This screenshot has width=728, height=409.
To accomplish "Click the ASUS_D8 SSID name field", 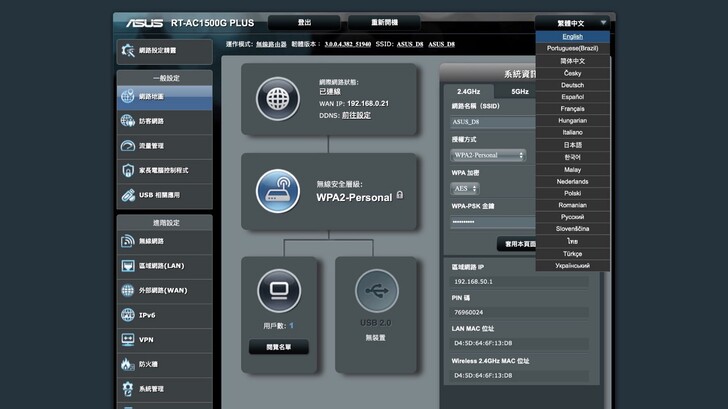I will (492, 122).
